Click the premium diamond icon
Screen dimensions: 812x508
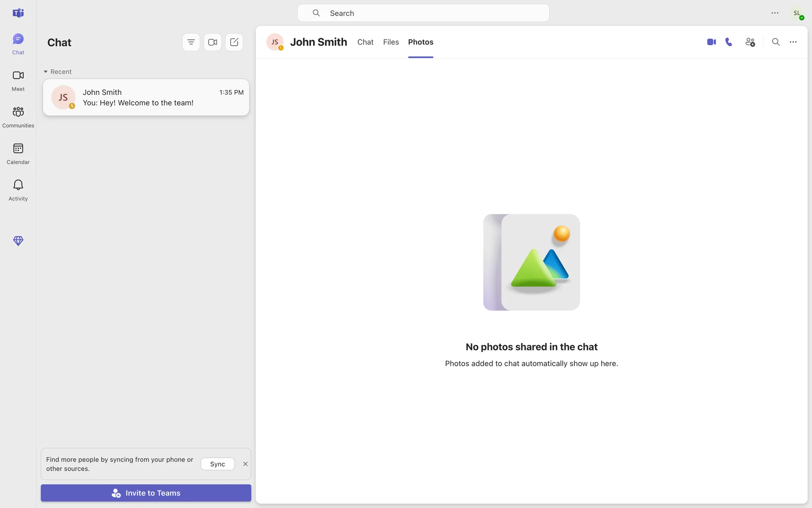pos(18,241)
